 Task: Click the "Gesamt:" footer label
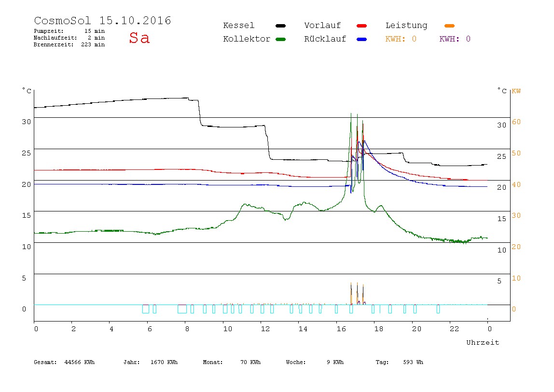pos(45,362)
